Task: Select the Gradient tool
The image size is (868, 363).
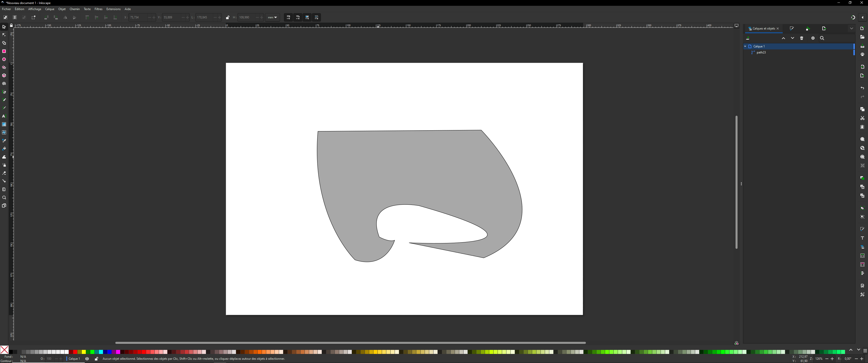Action: (x=4, y=124)
